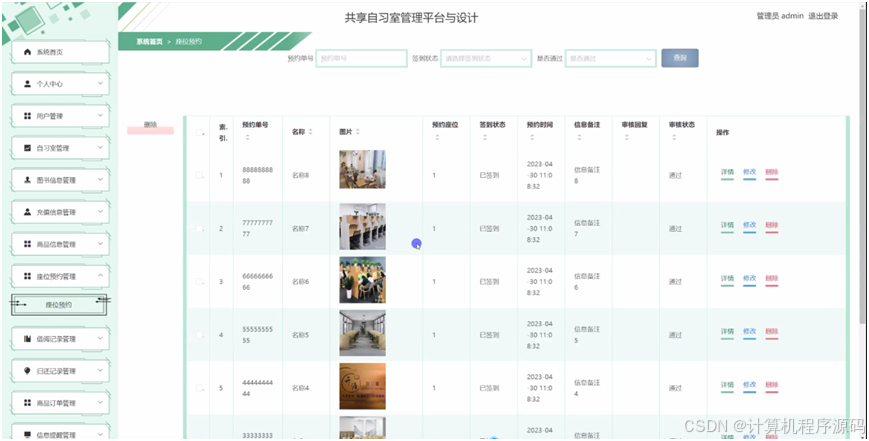
Task: Click the pink batch 删除 button
Action: pyautogui.click(x=150, y=127)
